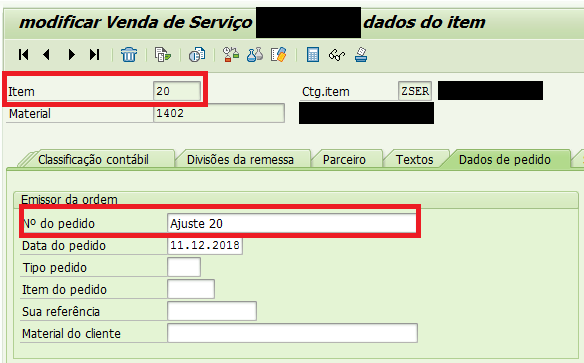Screen dimensions: 584x363
Task: Go to the previous item
Action: click(47, 55)
